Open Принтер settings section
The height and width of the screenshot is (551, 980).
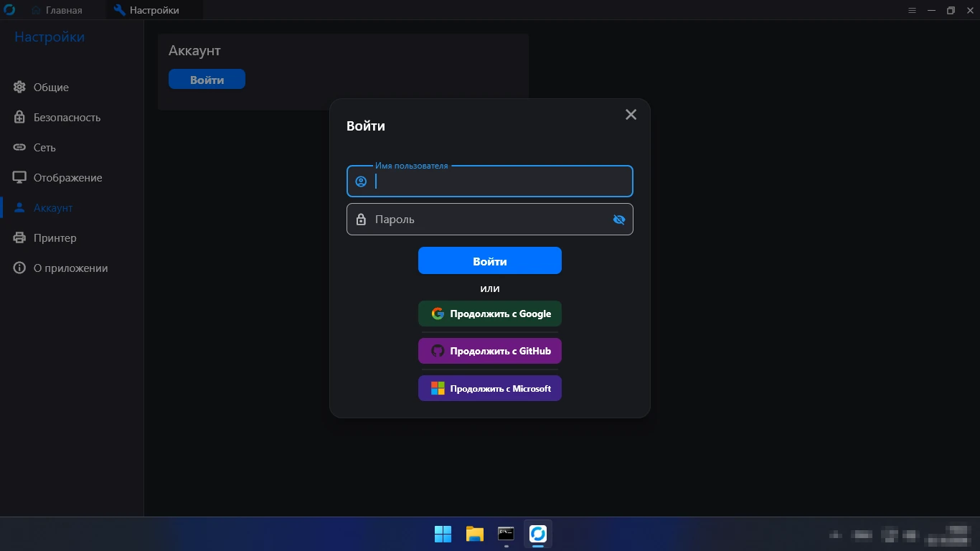pos(72,238)
